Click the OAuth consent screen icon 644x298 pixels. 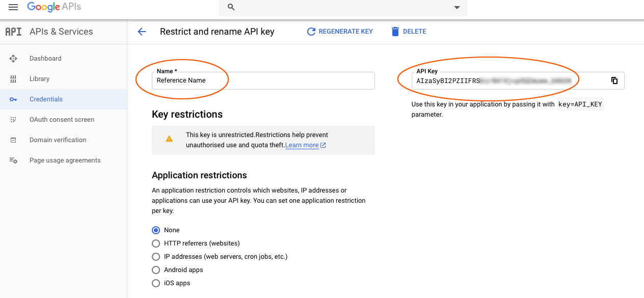14,120
